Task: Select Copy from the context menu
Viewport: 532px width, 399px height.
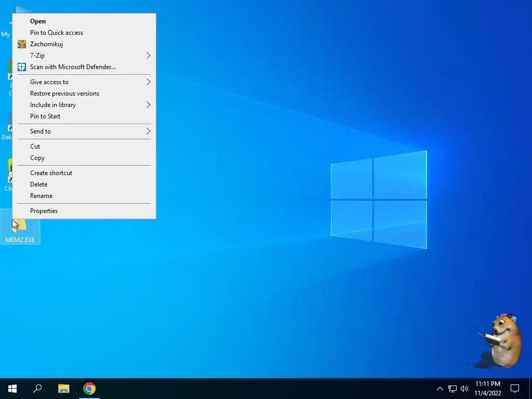Action: 84,158
